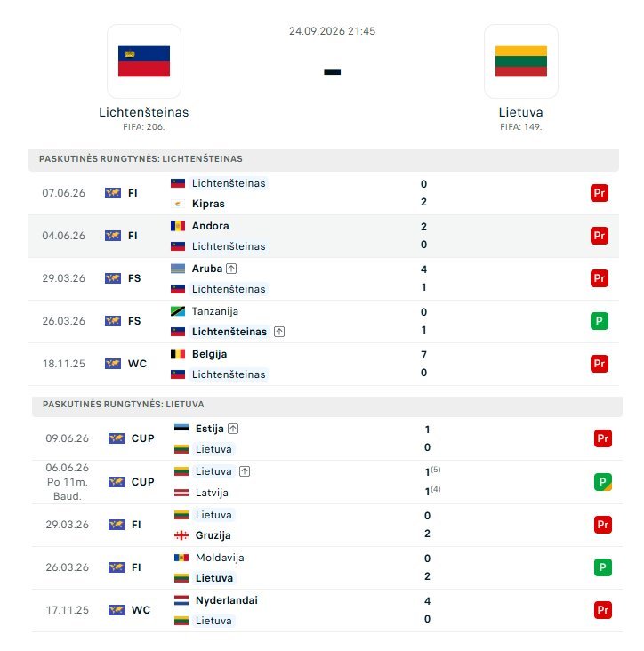Image resolution: width=644 pixels, height=651 pixels.
Task: Open the Lietuva team flag logo
Action: (x=521, y=61)
